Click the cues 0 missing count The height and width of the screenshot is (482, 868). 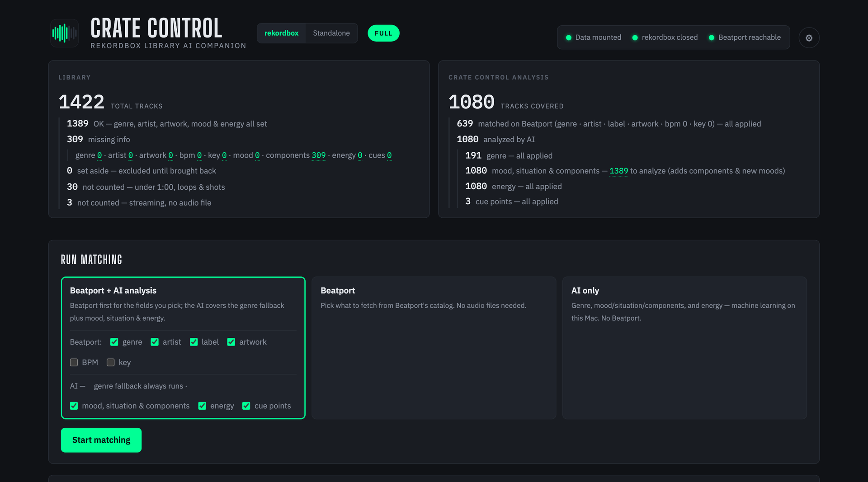coord(389,155)
